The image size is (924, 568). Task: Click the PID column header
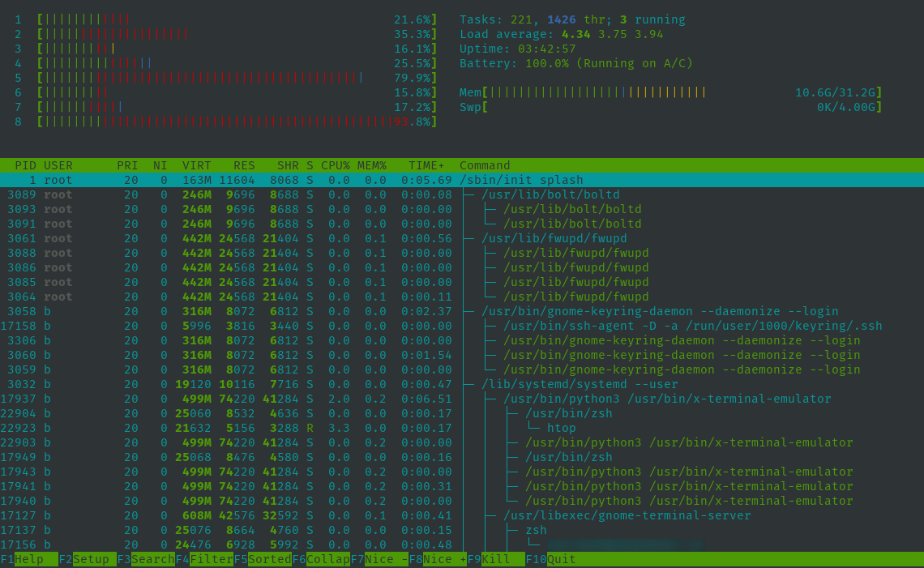point(25,165)
